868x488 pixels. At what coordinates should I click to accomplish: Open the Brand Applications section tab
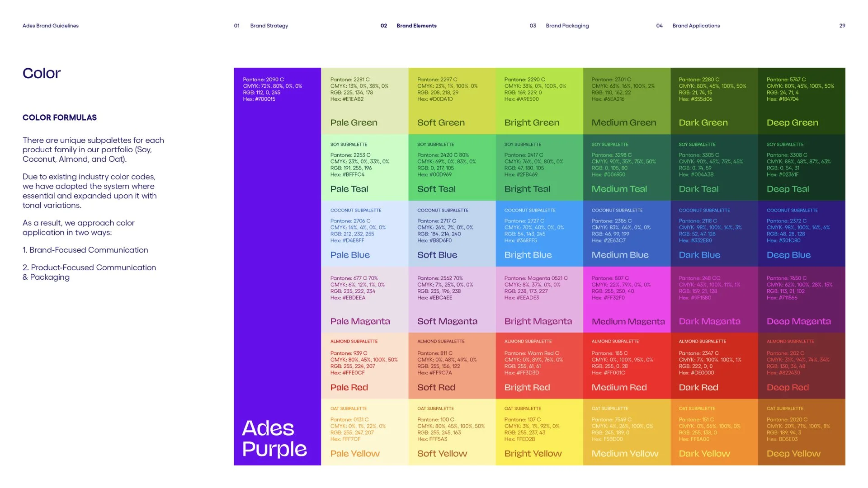tap(696, 26)
